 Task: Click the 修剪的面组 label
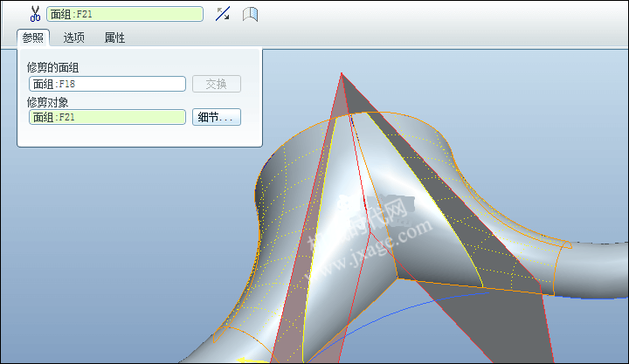(x=52, y=67)
